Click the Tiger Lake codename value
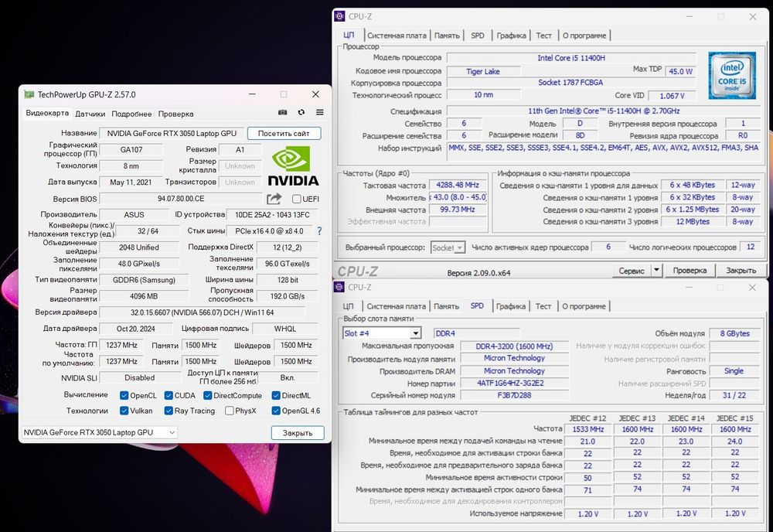This screenshot has width=773, height=532. [x=483, y=71]
